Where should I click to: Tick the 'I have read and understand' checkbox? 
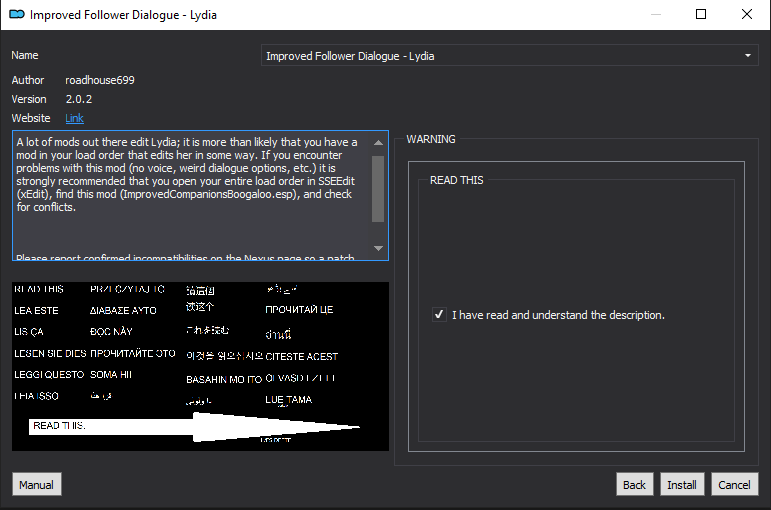439,314
